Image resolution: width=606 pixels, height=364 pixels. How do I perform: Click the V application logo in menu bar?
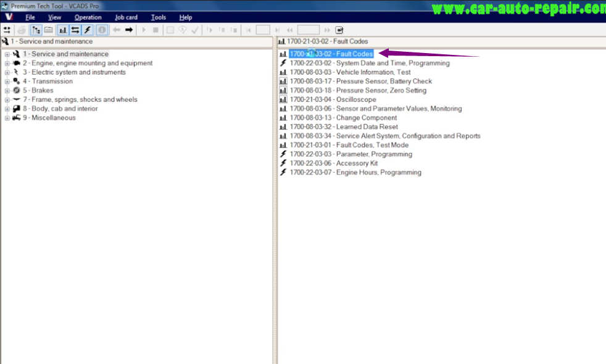tap(9, 17)
